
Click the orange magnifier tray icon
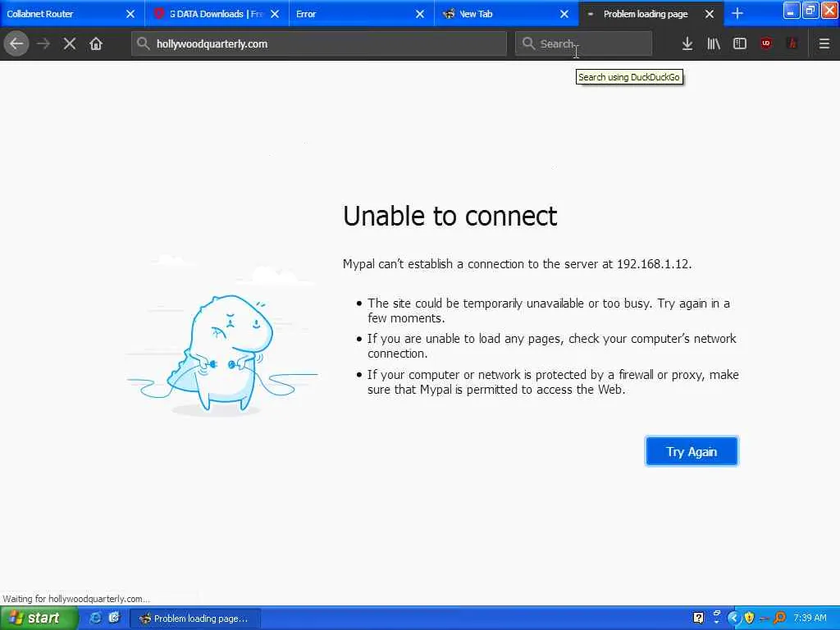point(779,619)
